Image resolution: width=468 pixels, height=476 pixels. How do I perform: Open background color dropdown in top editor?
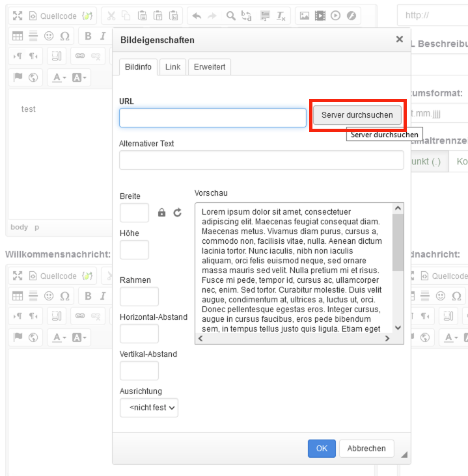click(79, 78)
